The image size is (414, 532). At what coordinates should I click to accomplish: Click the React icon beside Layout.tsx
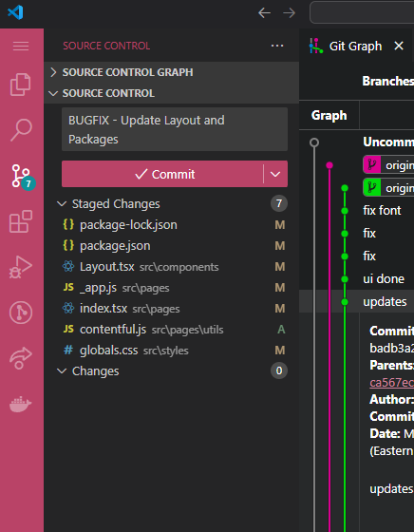tap(68, 267)
